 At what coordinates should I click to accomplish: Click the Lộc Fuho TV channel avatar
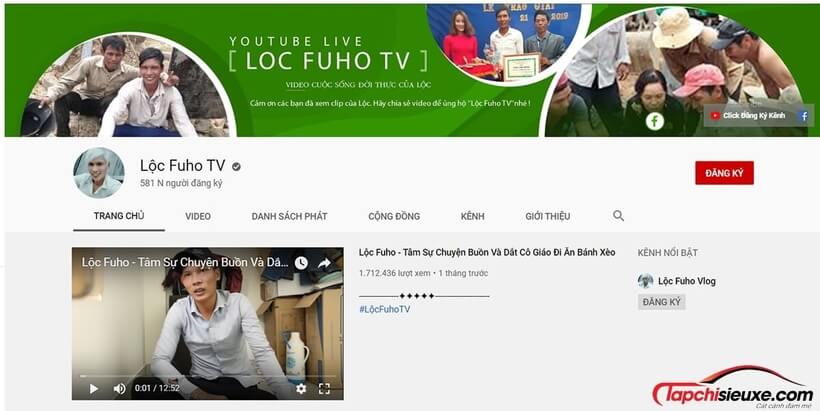click(99, 173)
